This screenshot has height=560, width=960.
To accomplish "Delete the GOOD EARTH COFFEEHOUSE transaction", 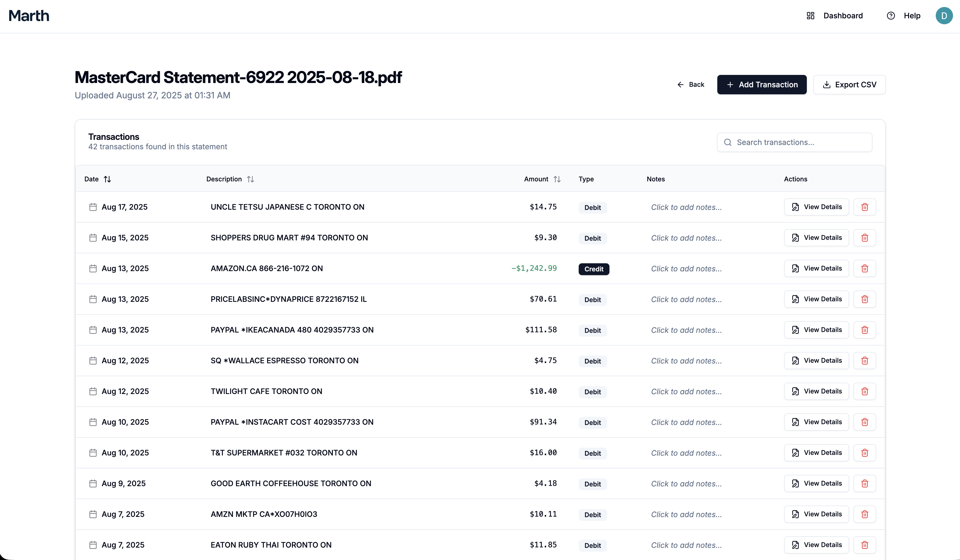I will coord(864,483).
